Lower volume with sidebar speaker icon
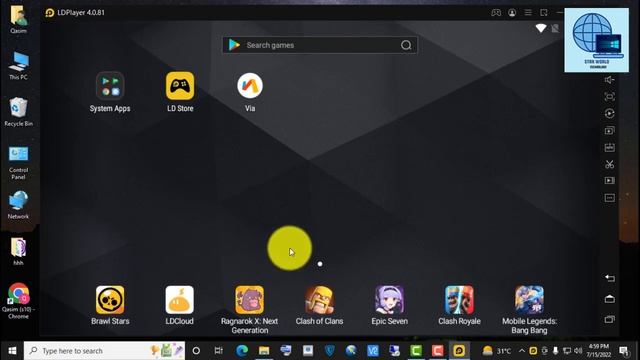640x360 pixels. (x=609, y=80)
